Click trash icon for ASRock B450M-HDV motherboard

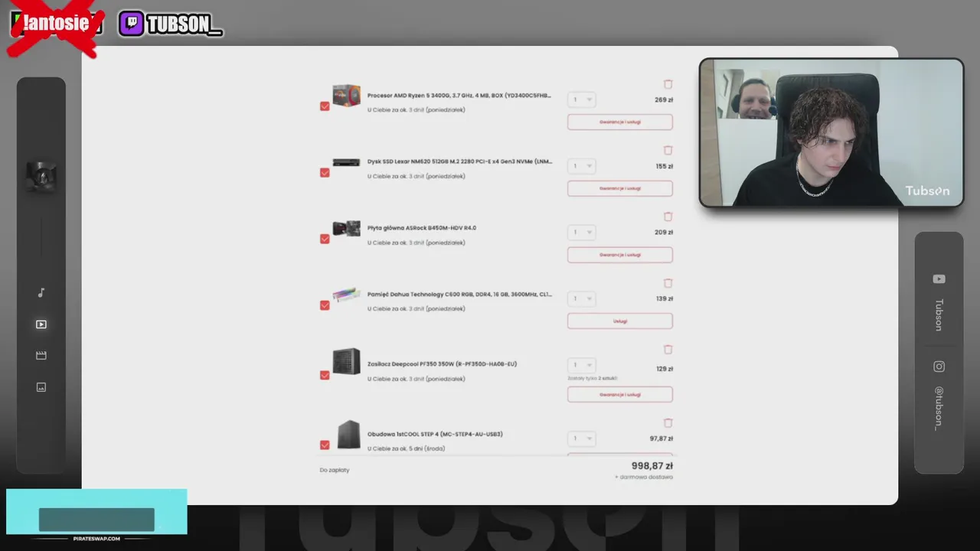click(x=668, y=217)
